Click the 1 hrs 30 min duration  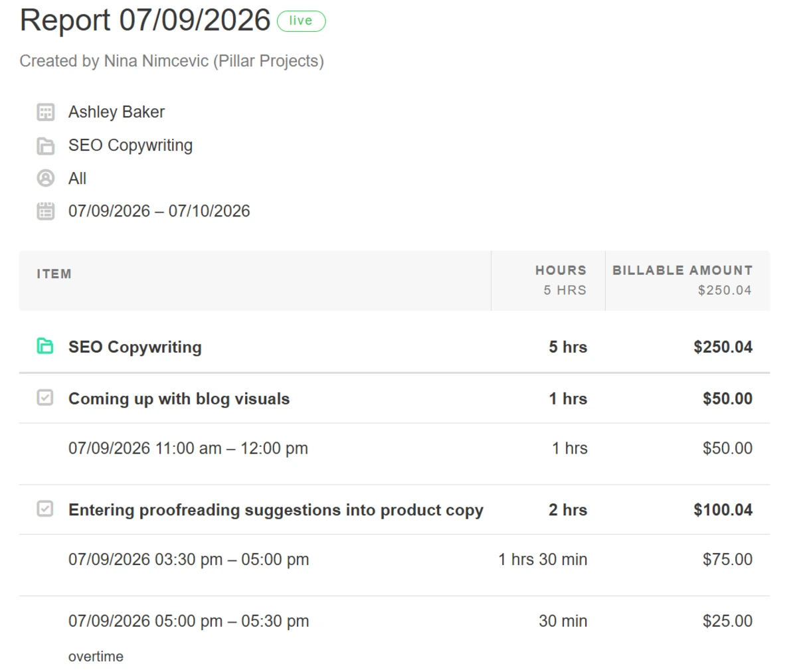(543, 559)
